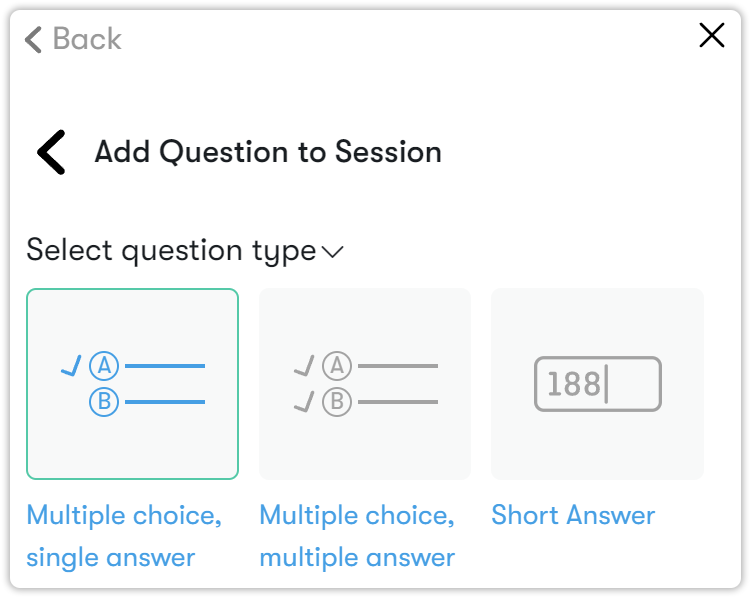Expand the Select question type chevron

pos(333,252)
